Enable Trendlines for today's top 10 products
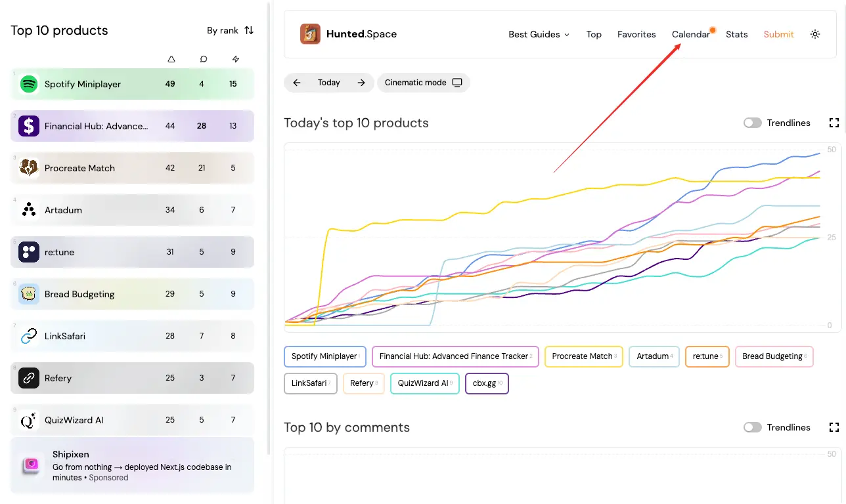The image size is (846, 504). click(753, 123)
